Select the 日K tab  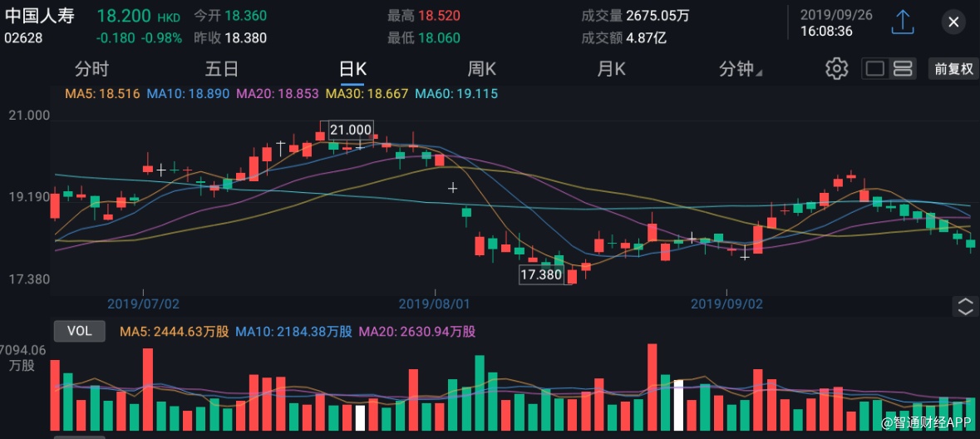pyautogui.click(x=352, y=69)
